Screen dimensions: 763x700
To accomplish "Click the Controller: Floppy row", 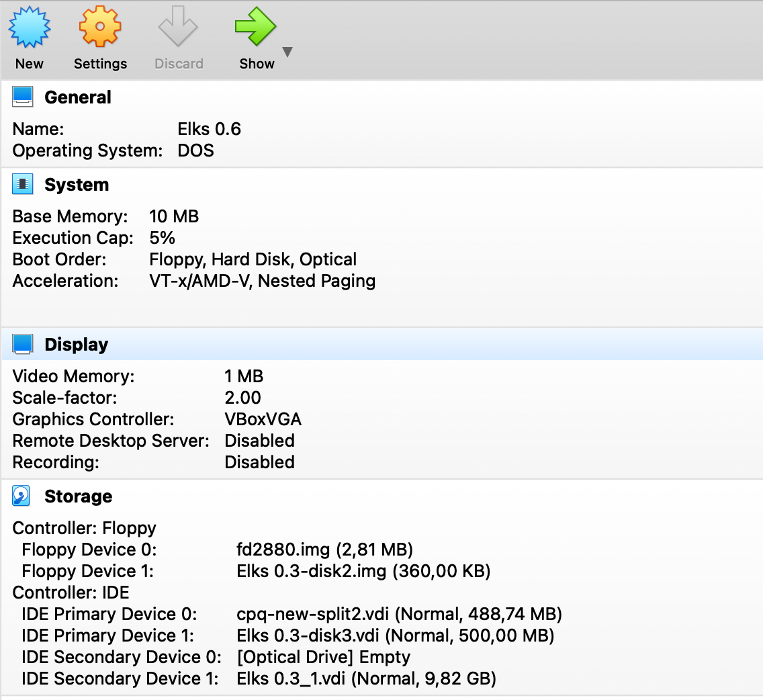I will (84, 528).
